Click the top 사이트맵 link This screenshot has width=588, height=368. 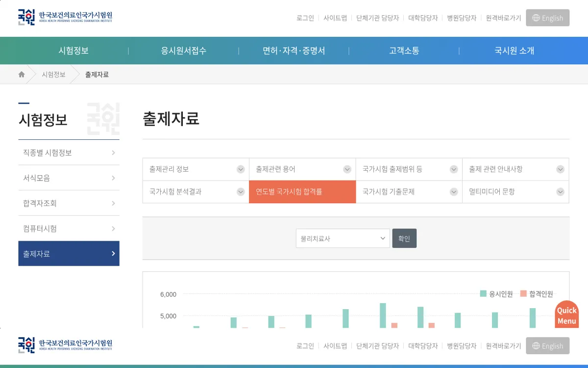point(335,18)
